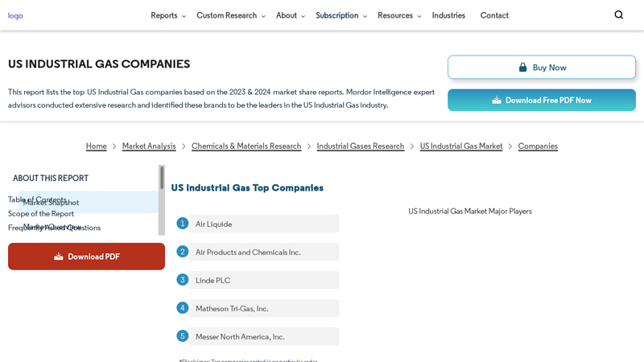Select Air Products and Chemicals Inc. row

click(x=263, y=252)
